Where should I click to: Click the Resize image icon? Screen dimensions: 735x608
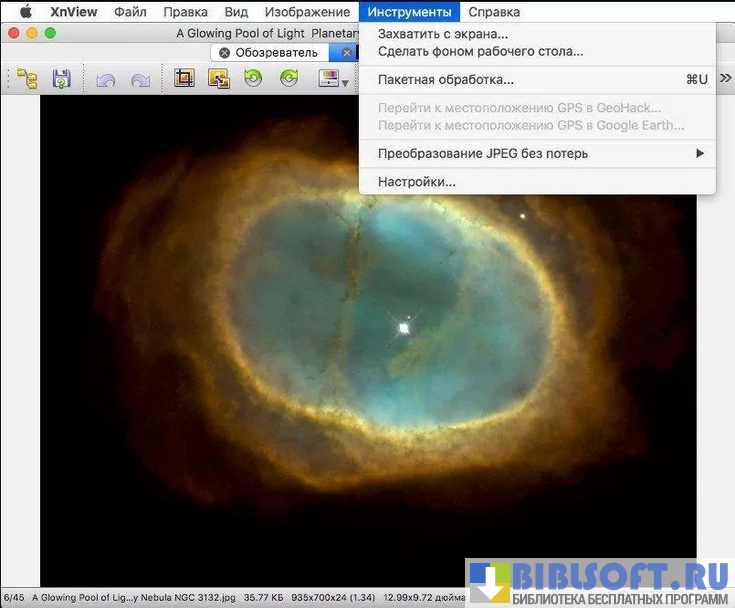[x=219, y=78]
